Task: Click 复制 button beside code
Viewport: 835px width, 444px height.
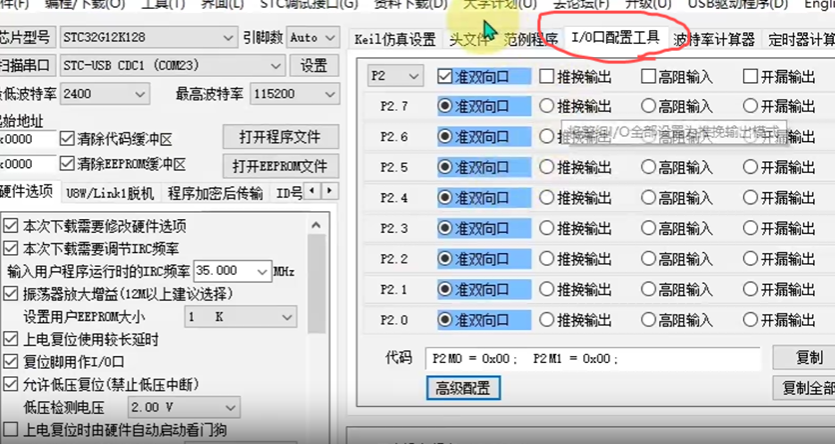Action: pos(805,357)
